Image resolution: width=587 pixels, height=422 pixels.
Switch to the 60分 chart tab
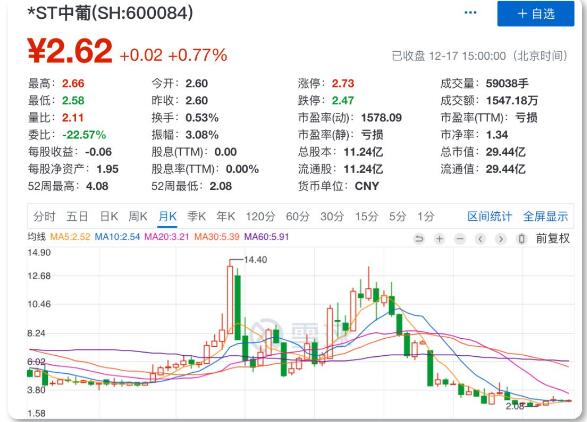(x=298, y=216)
